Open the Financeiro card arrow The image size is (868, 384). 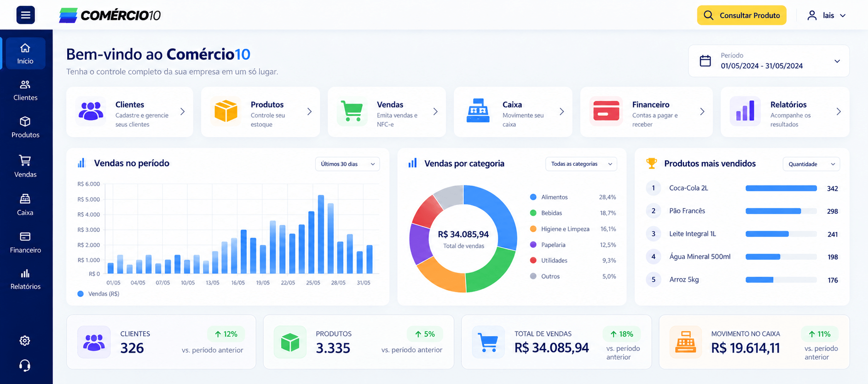tap(702, 111)
